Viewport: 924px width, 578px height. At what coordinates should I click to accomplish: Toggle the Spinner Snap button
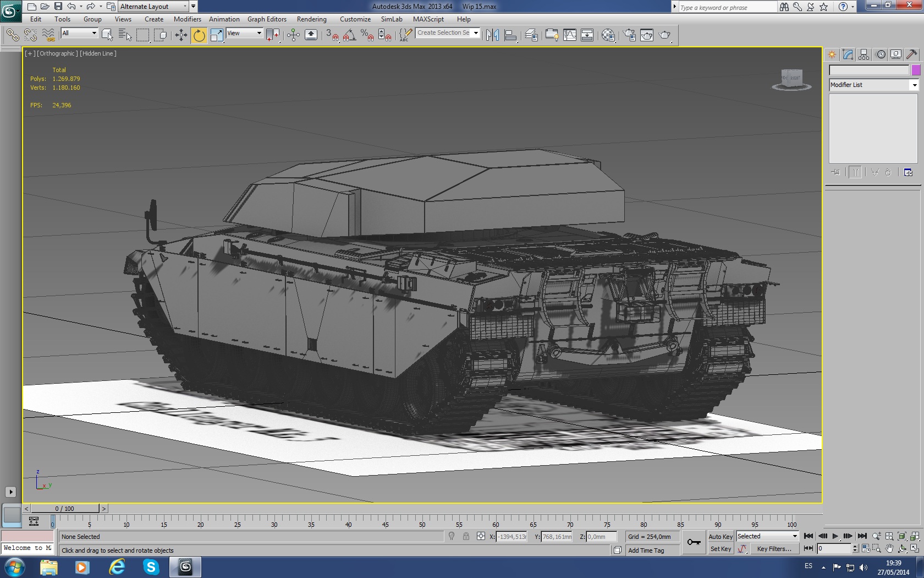pos(385,35)
